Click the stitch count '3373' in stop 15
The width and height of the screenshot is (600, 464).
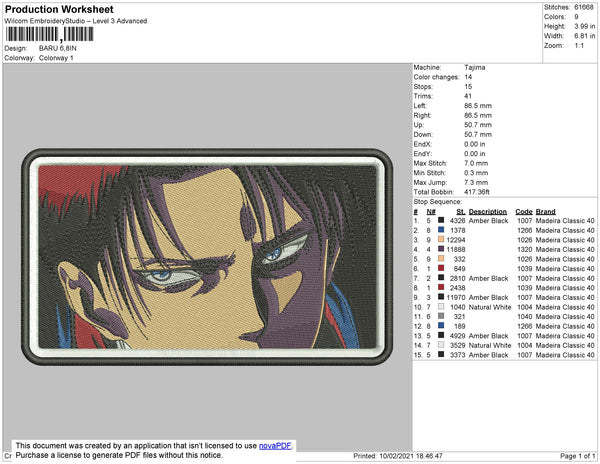(x=458, y=355)
